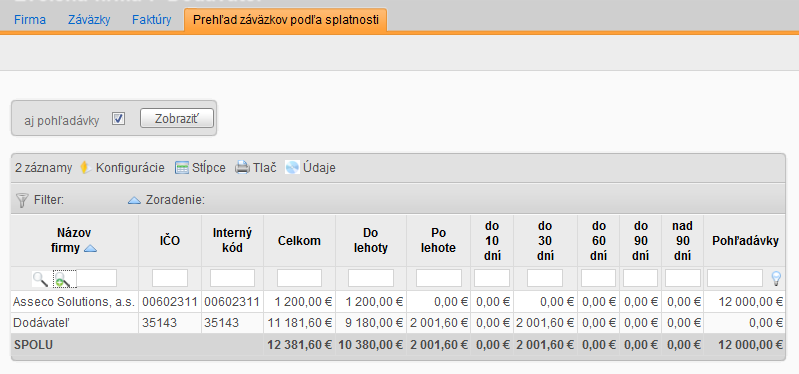Screen dimensions: 799x374
Task: Sort by do 30 dní column header
Action: (545, 241)
